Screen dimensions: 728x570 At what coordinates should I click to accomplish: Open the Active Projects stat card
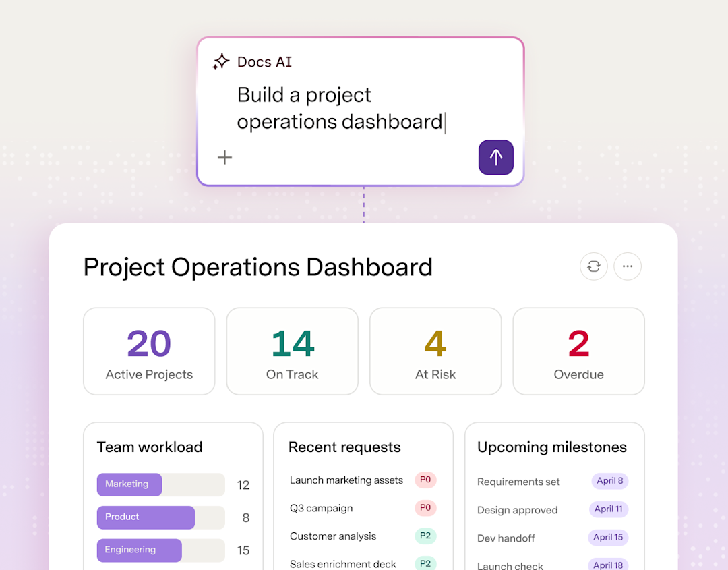tap(149, 351)
